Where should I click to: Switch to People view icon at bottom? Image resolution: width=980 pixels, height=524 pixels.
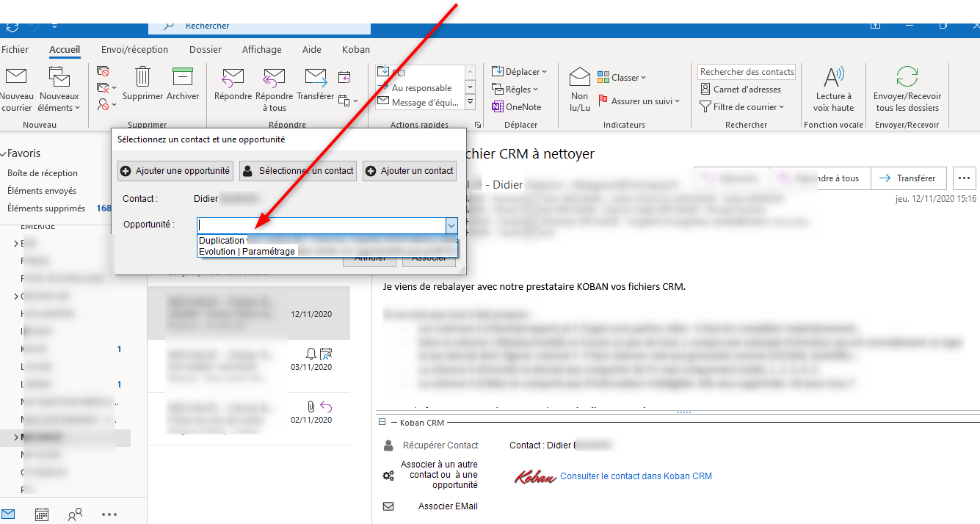(75, 514)
